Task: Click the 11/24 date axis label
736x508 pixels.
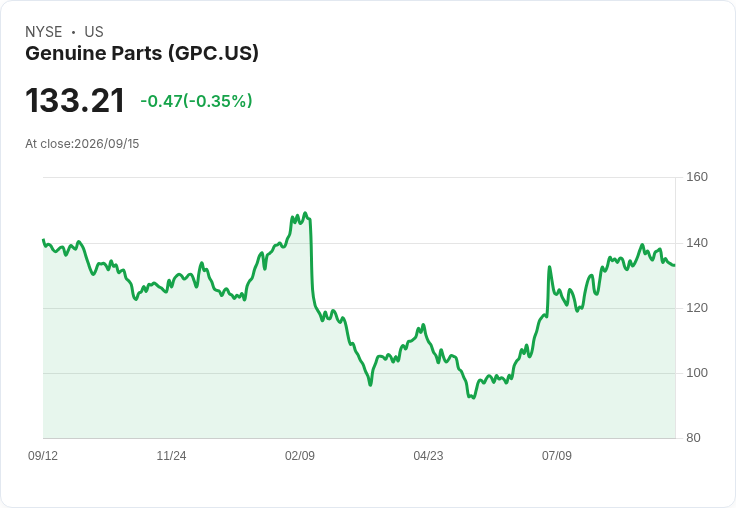Action: [x=171, y=455]
